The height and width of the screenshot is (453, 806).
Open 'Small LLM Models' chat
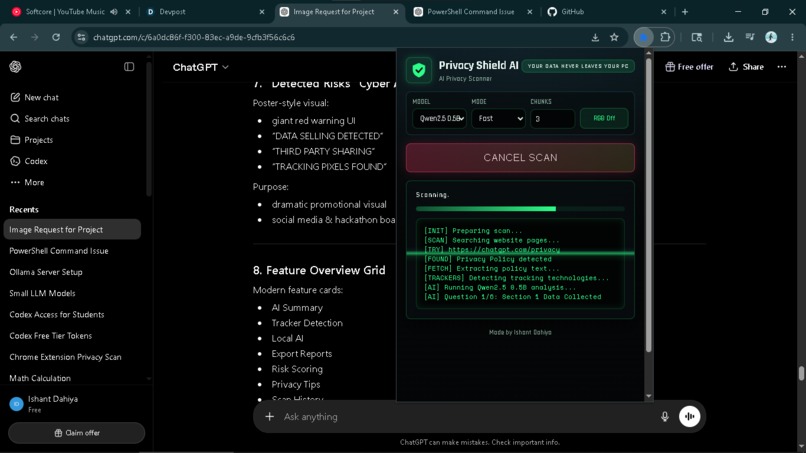[x=42, y=293]
